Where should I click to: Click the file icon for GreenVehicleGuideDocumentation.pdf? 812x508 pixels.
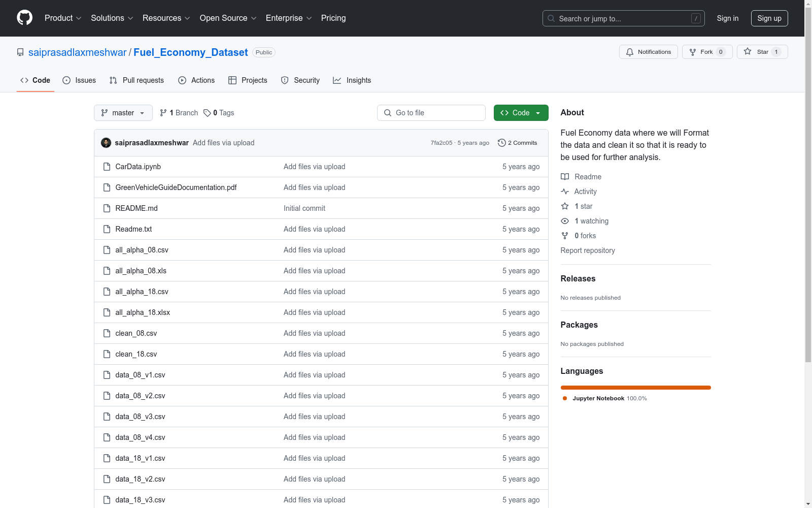107,187
